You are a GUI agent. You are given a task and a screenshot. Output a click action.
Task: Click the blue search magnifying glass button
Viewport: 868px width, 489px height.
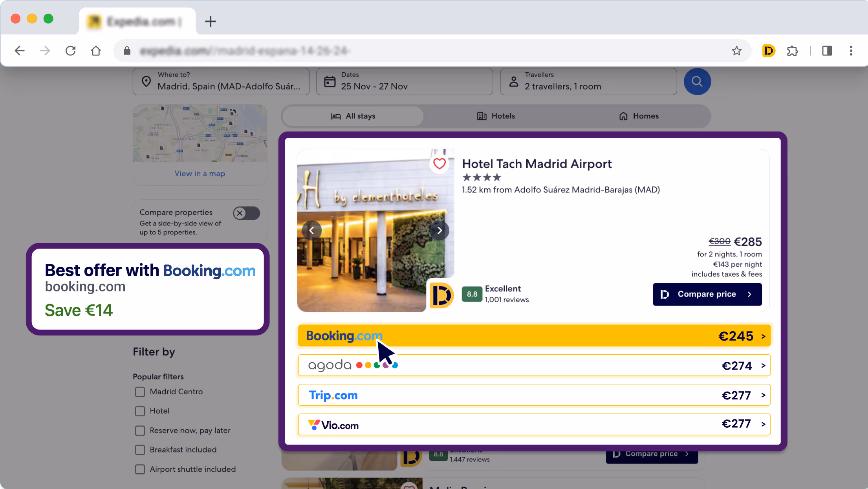(697, 81)
